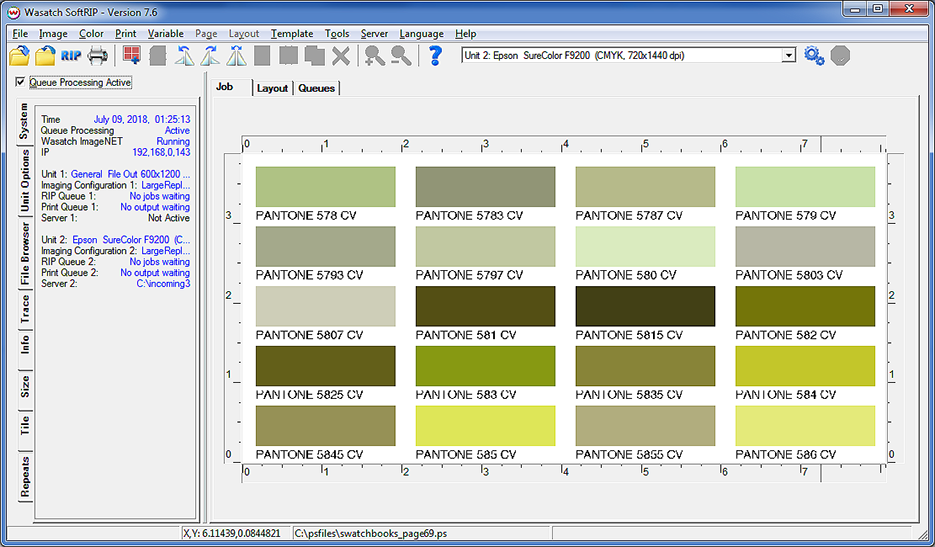935x547 pixels.
Task: Click the PANTONE 5815 CV swatch
Action: [645, 306]
